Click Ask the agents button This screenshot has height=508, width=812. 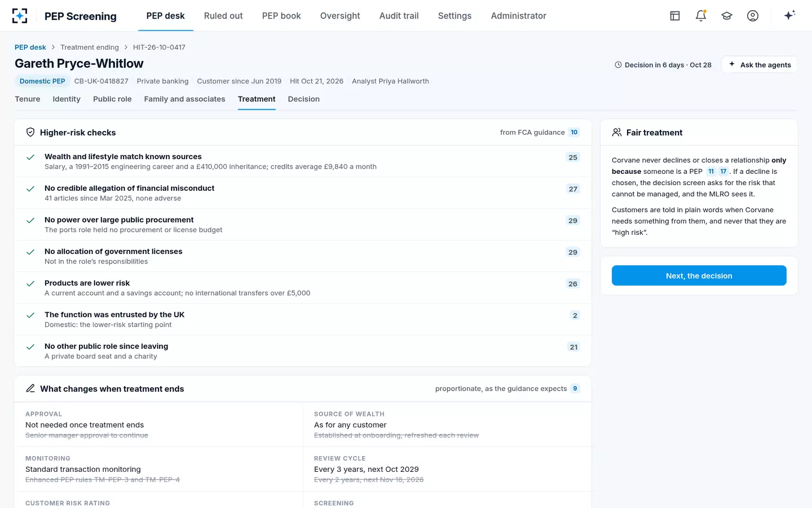click(759, 65)
